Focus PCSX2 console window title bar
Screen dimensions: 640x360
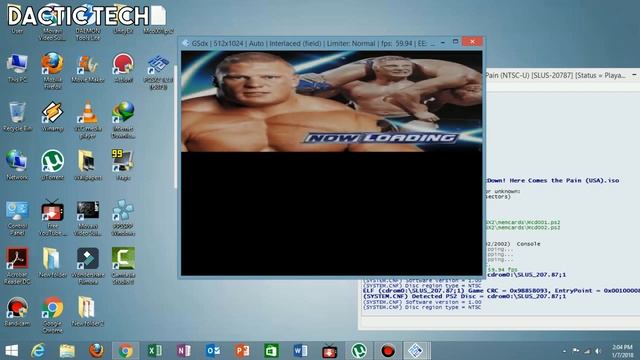(x=555, y=75)
